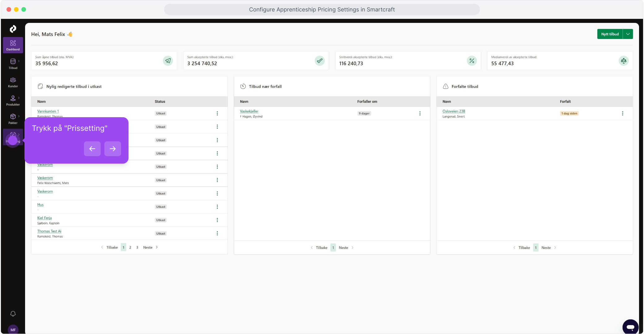Open the Pakker sidebar section
This screenshot has height=334, width=644.
pos(13,119)
